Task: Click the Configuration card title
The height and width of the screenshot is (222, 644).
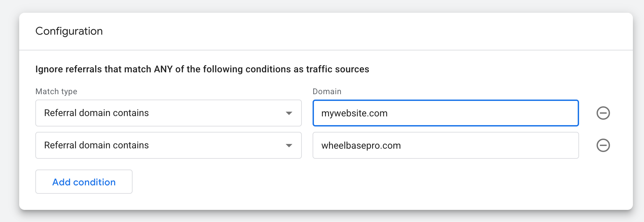Action: click(x=69, y=31)
